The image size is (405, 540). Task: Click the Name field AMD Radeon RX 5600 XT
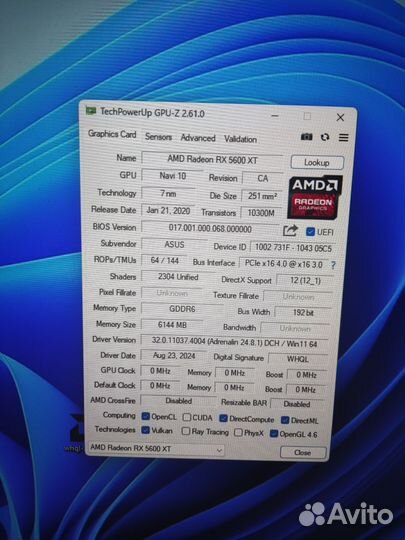(212, 159)
